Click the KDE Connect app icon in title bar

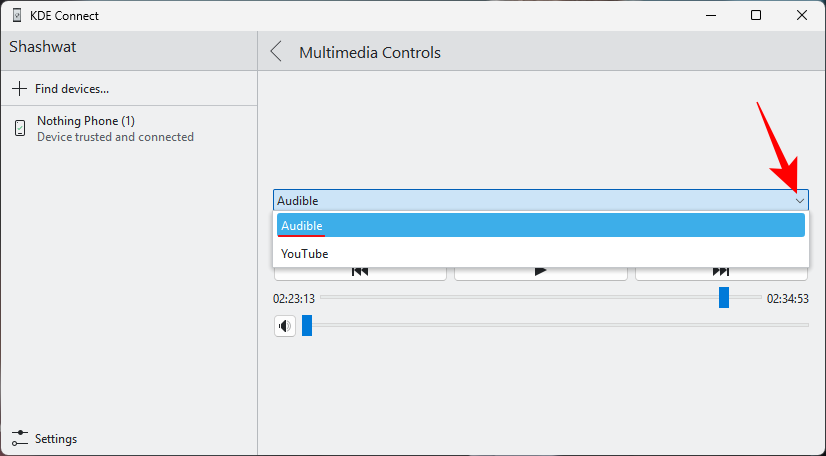point(15,16)
